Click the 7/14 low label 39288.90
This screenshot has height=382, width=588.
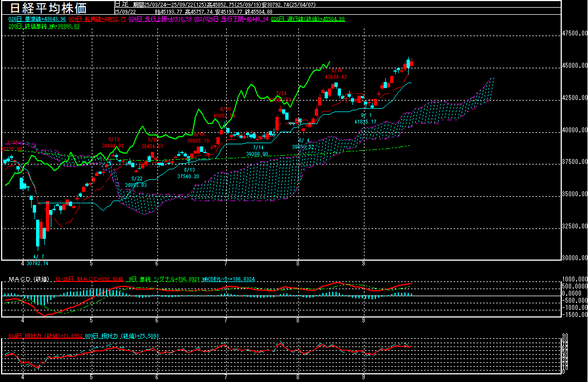click(258, 154)
